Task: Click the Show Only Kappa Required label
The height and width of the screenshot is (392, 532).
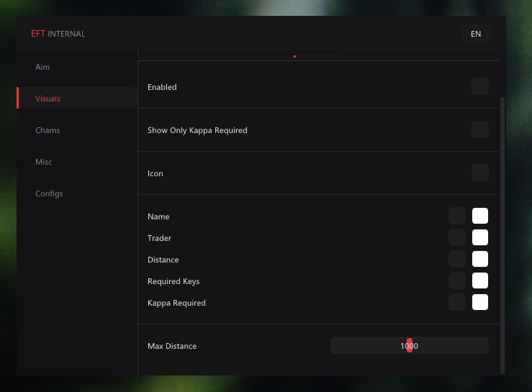Action: point(197,130)
